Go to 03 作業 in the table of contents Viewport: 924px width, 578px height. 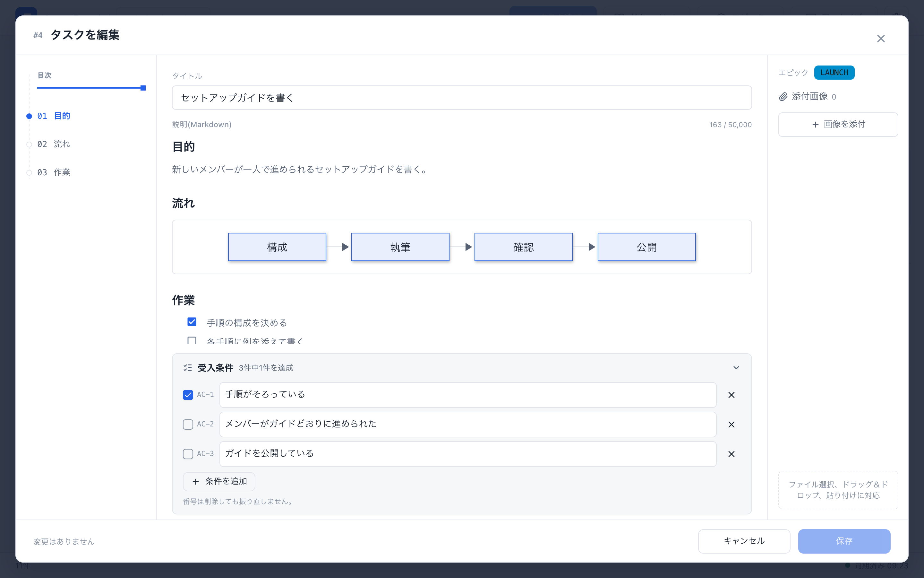(54, 172)
